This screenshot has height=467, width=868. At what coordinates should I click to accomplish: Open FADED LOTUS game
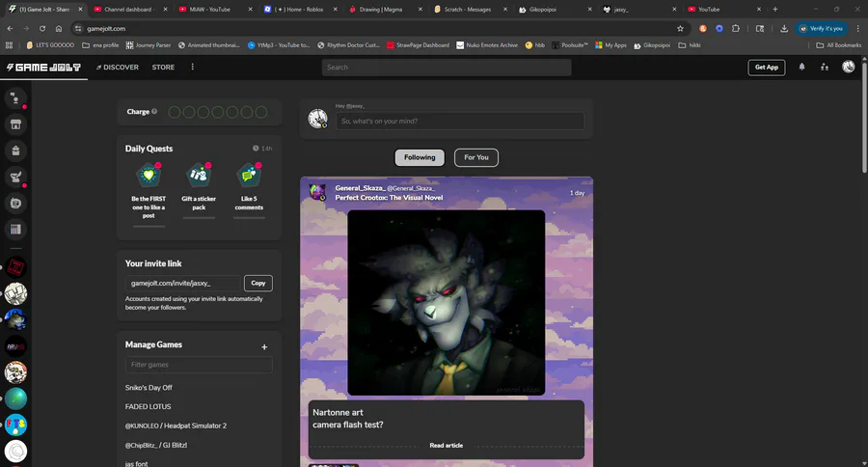[148, 406]
